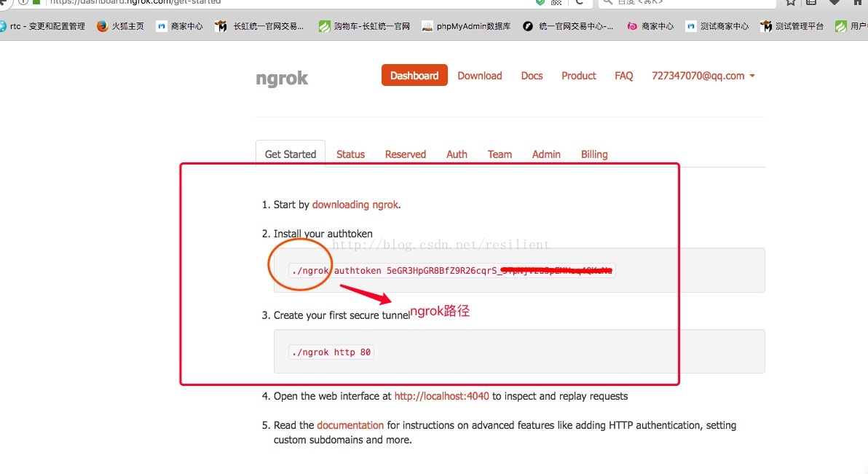Click the Dashboard button
Screen dimensions: 868x474
click(x=414, y=75)
